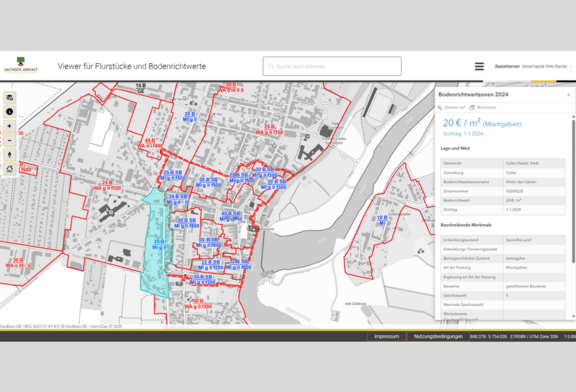Screen dimensions: 576x392
Task: Click the 'geschlossene Bauweise' value
Action: coord(526,286)
